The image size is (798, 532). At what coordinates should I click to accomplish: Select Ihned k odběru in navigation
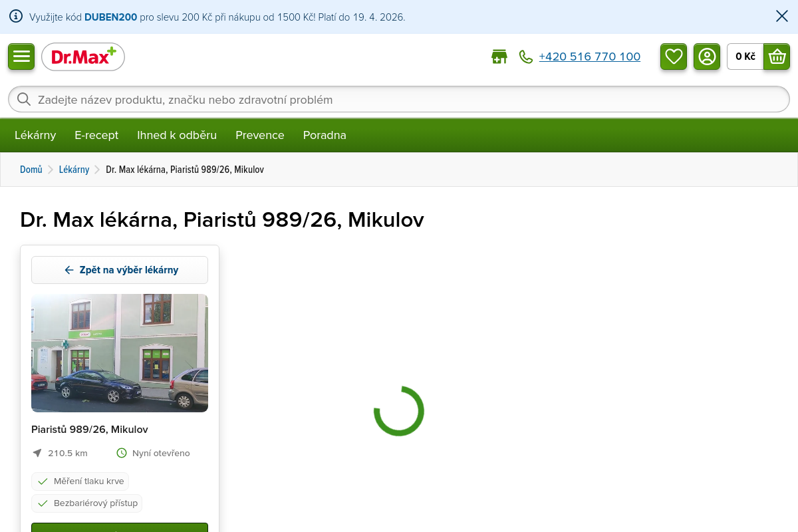coord(177,136)
